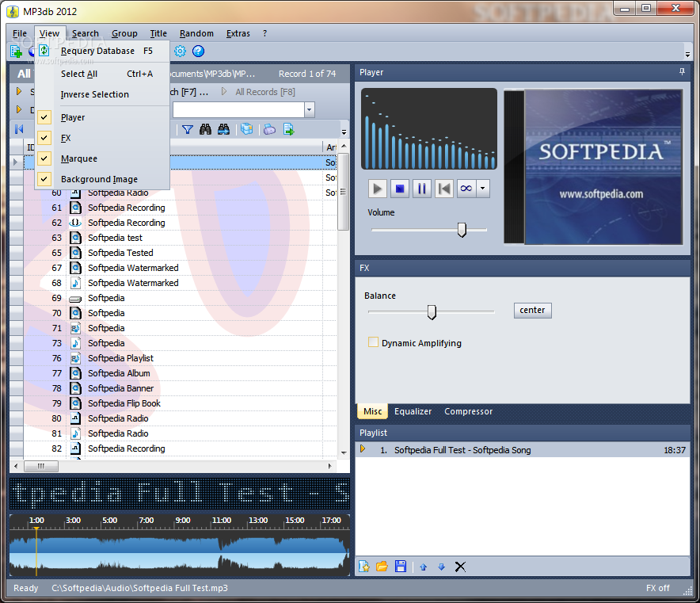This screenshot has height=603, width=700.
Task: Pin the Player panel with the pushpin
Action: click(x=682, y=71)
